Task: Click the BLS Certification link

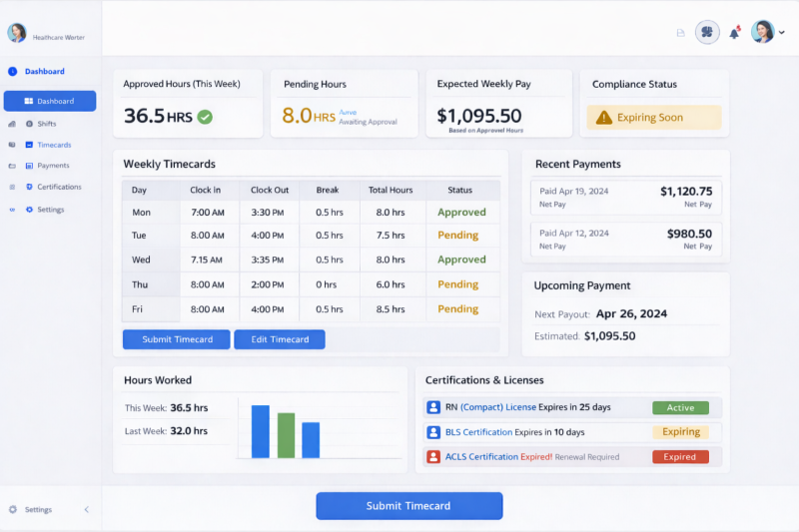Action: (479, 432)
